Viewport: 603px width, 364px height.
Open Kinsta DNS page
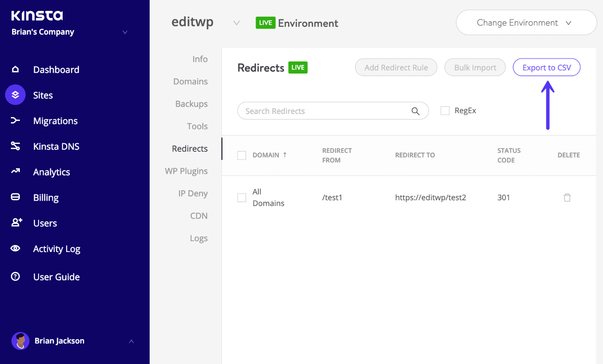(56, 146)
